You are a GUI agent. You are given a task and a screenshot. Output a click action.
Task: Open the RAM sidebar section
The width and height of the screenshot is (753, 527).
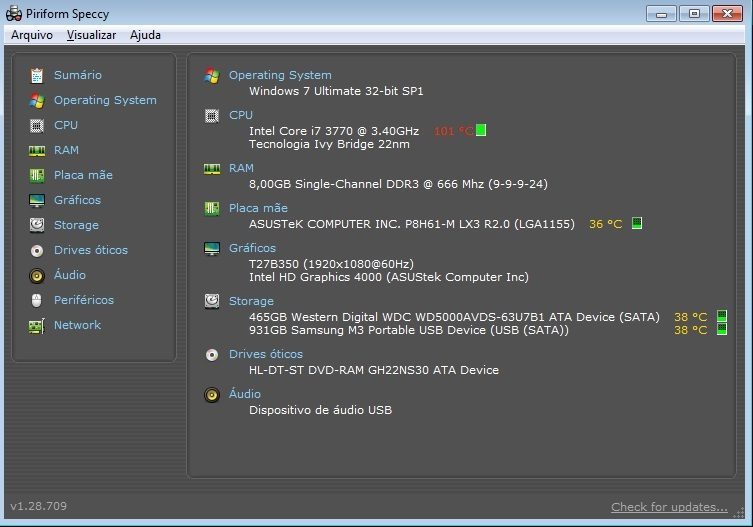(66, 150)
